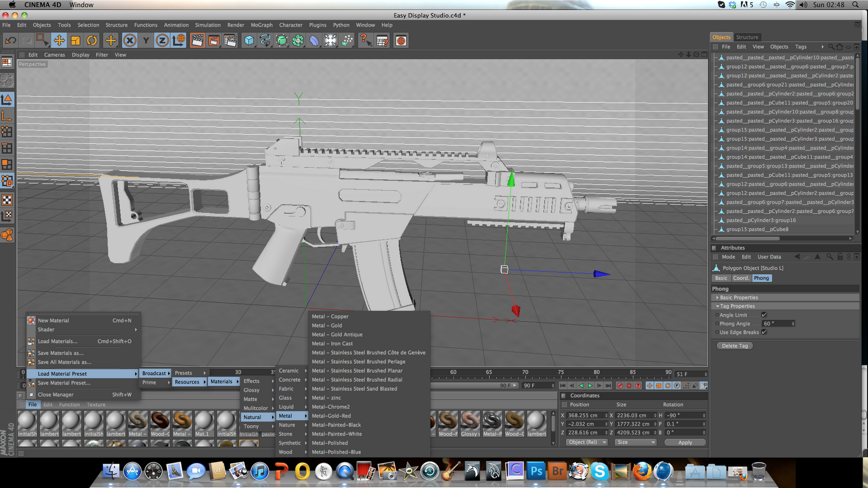Expand the Shader submenu

84,330
